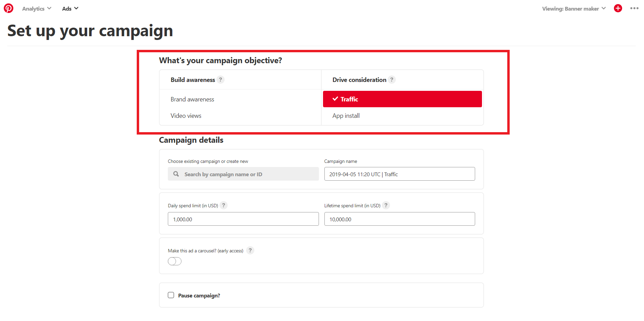
Task: Open the Analytics dropdown menu
Action: pyautogui.click(x=37, y=9)
